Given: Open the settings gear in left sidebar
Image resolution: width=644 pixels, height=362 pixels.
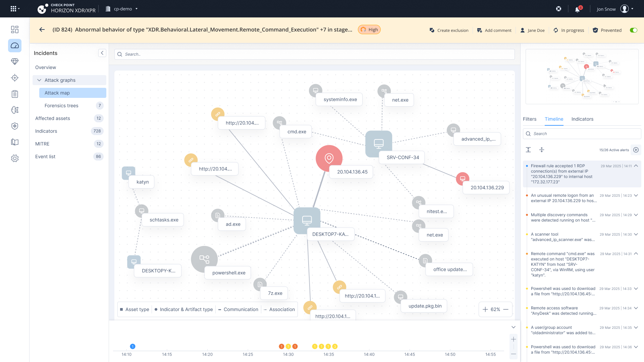Looking at the screenshot, I should [x=15, y=158].
